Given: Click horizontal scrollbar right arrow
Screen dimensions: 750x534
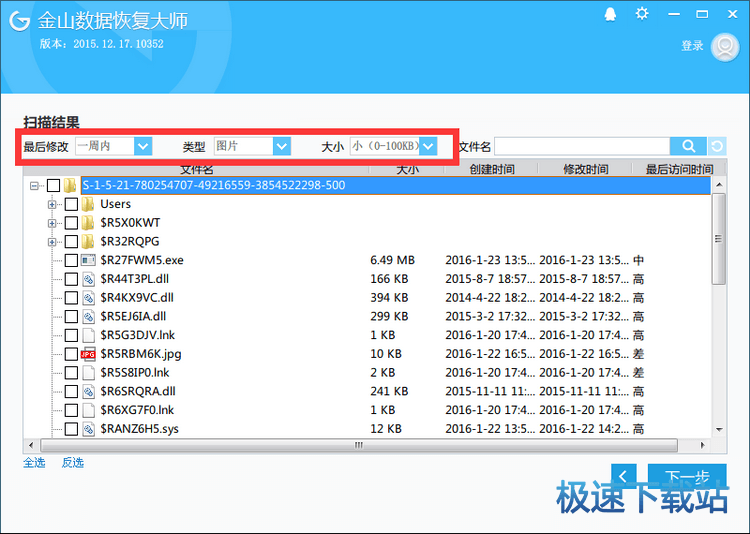Looking at the screenshot, I should (703, 445).
